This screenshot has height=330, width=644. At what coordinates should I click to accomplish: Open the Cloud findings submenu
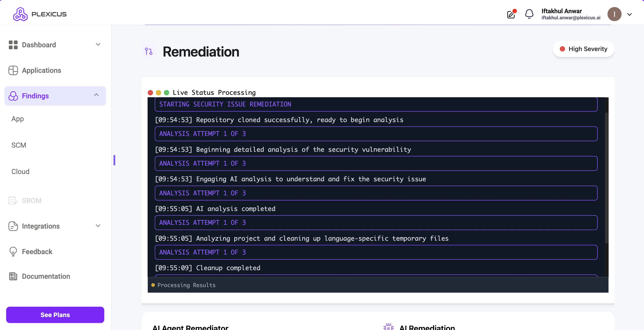tap(20, 172)
